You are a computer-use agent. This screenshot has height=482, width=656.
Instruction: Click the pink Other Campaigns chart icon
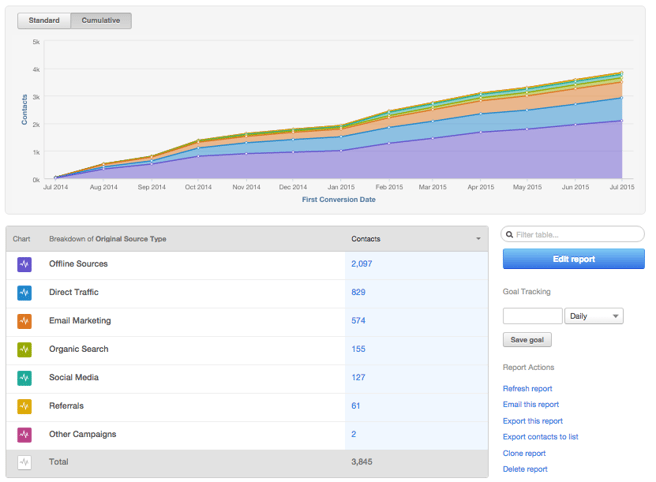pos(25,435)
